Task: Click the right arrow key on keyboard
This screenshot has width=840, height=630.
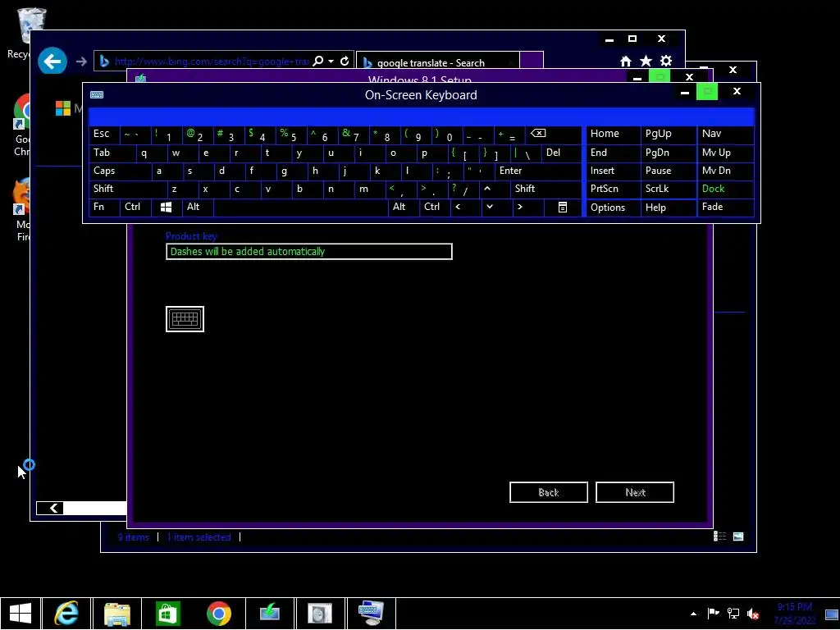Action: point(527,207)
